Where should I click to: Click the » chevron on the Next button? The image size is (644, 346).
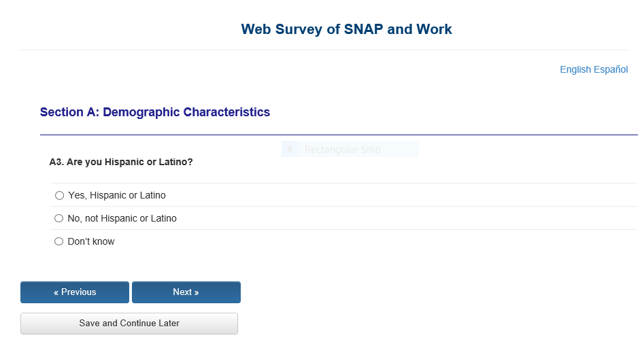pyautogui.click(x=197, y=292)
